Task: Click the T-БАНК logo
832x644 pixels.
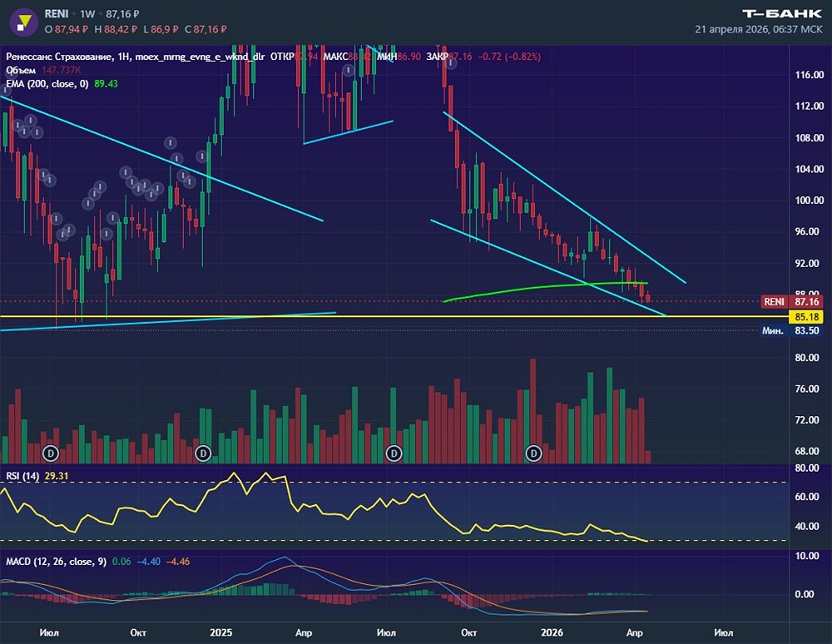Action: (782, 14)
